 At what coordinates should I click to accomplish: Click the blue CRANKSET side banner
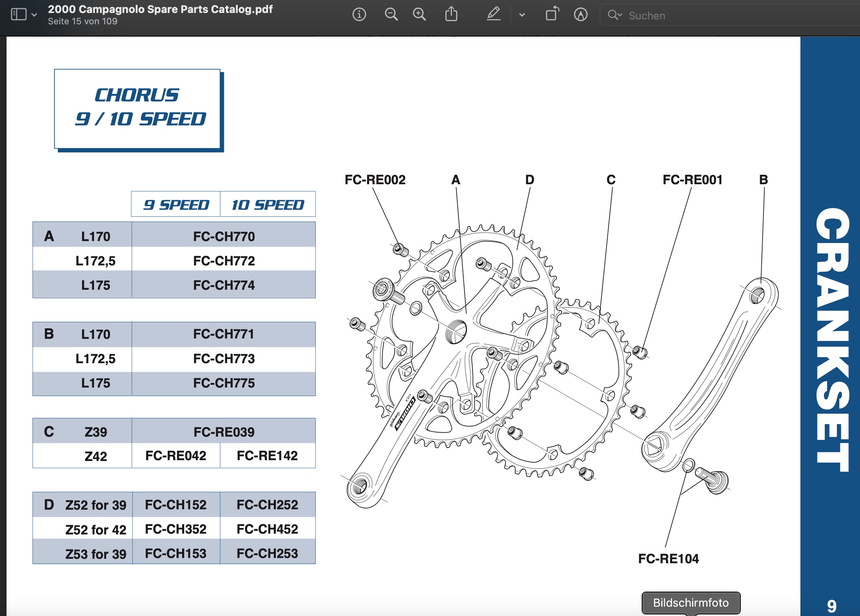click(x=831, y=339)
